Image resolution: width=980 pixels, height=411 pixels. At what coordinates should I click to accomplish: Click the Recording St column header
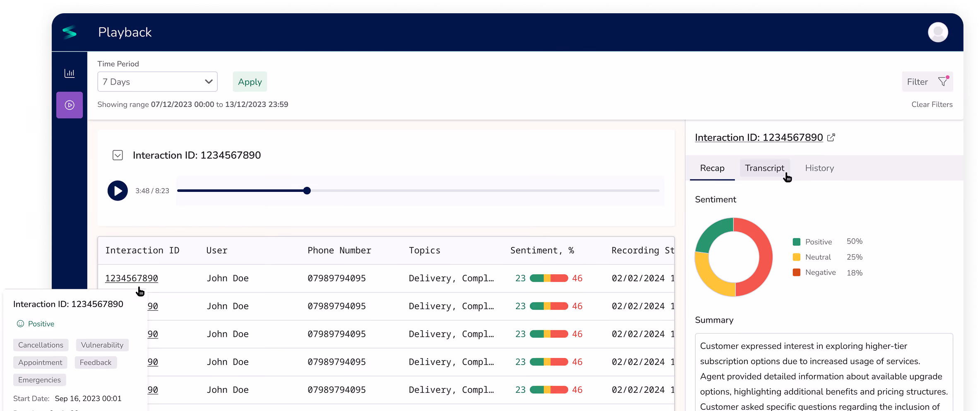[643, 250]
